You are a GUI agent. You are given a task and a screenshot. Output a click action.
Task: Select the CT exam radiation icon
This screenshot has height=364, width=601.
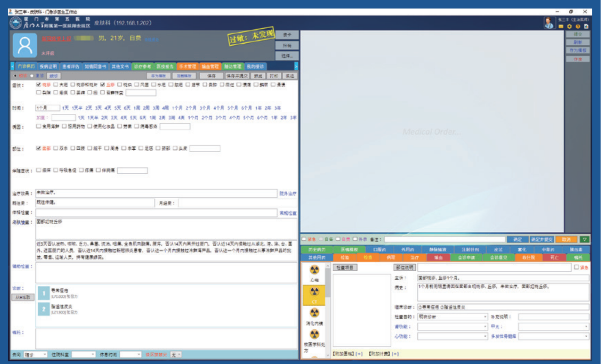tap(314, 293)
